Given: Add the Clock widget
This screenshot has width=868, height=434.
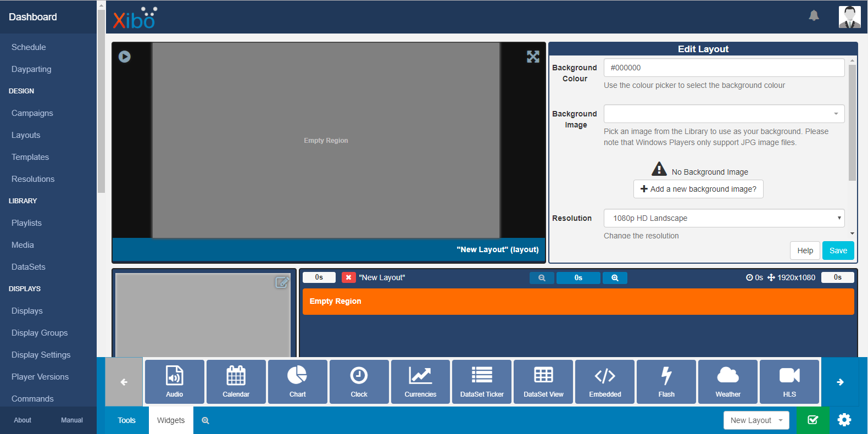Looking at the screenshot, I should click(359, 382).
